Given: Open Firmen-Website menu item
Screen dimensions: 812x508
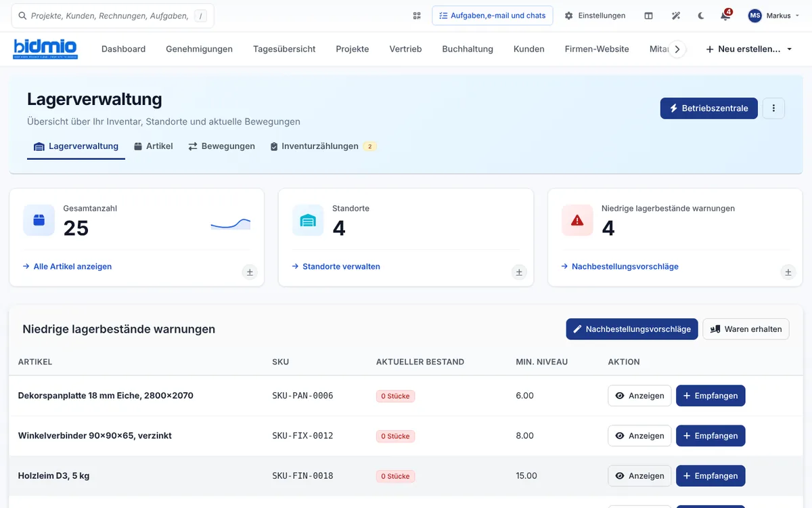Looking at the screenshot, I should [597, 49].
